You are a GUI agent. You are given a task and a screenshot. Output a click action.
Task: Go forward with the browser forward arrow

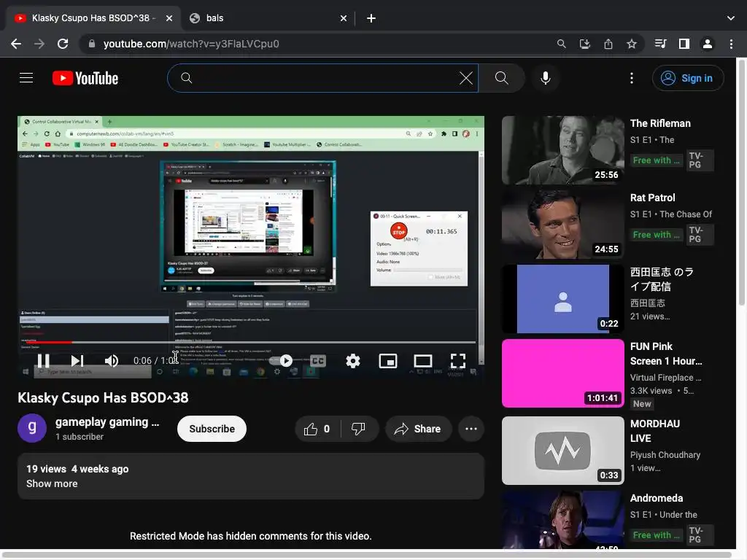[39, 44]
